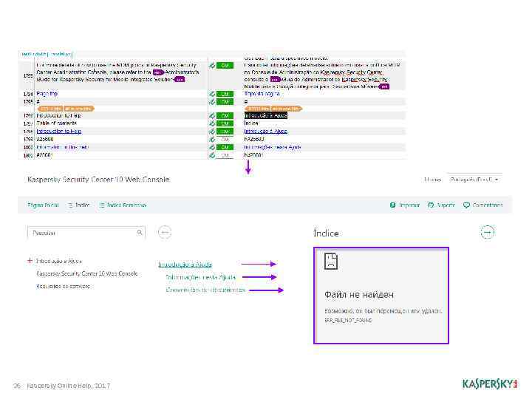Click the ERR_FILE_NOT_FOUND error code text

pyautogui.click(x=349, y=320)
